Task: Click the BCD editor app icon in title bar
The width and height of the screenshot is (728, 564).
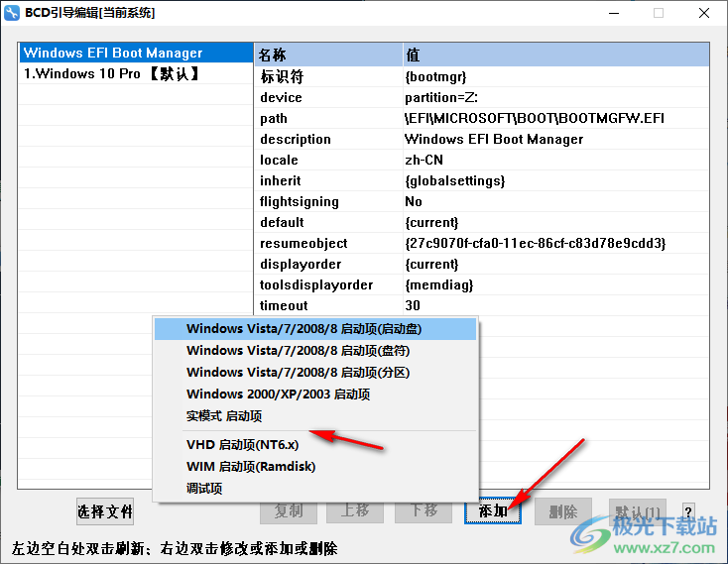Action: coord(13,13)
